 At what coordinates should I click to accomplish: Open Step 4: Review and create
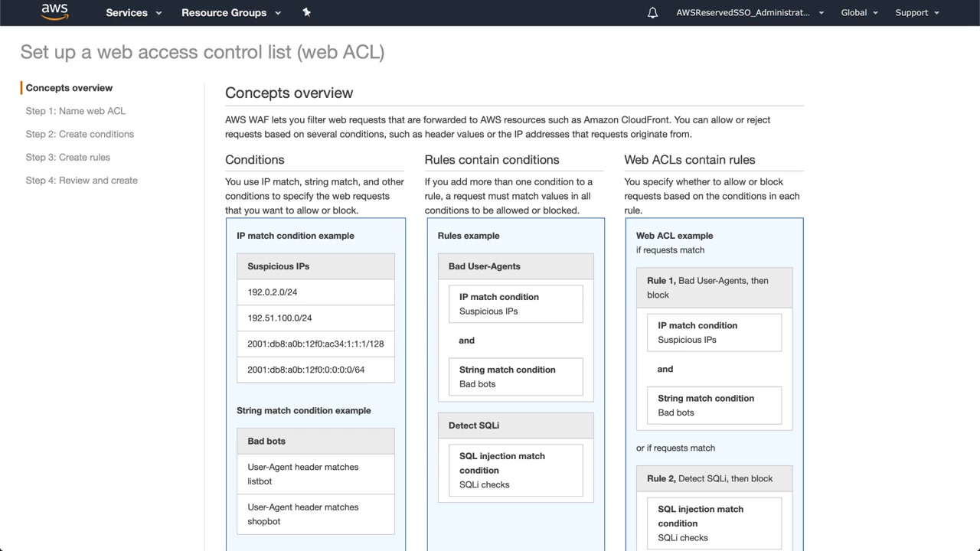82,181
